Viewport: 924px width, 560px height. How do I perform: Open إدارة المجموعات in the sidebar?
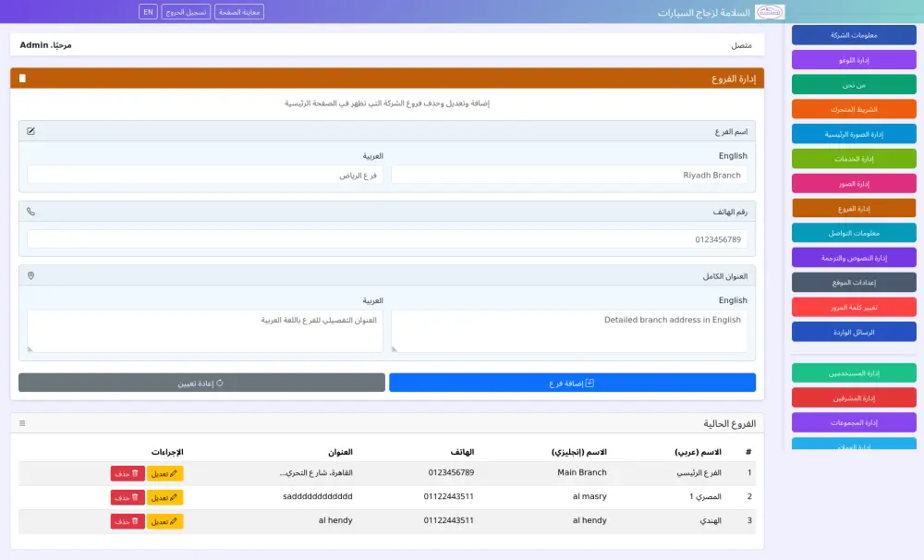pos(854,422)
